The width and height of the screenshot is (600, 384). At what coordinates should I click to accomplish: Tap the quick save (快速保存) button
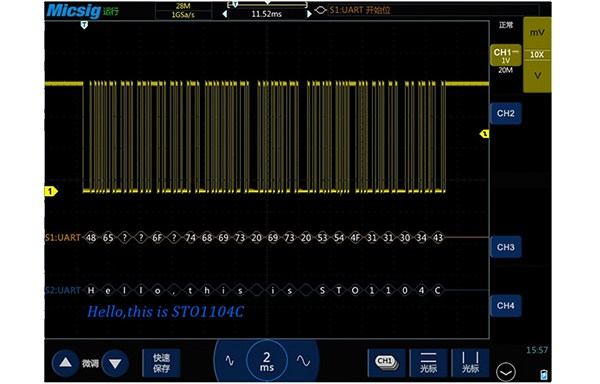tap(161, 363)
